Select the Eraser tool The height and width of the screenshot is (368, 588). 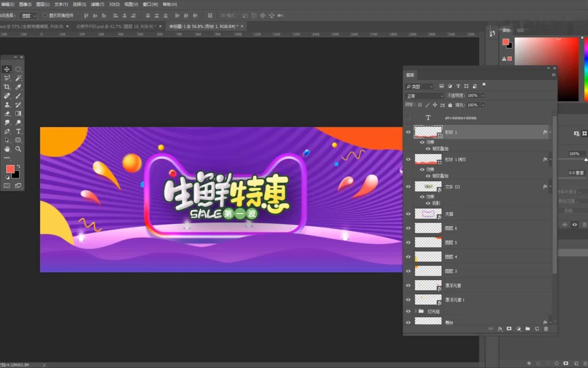[7, 113]
